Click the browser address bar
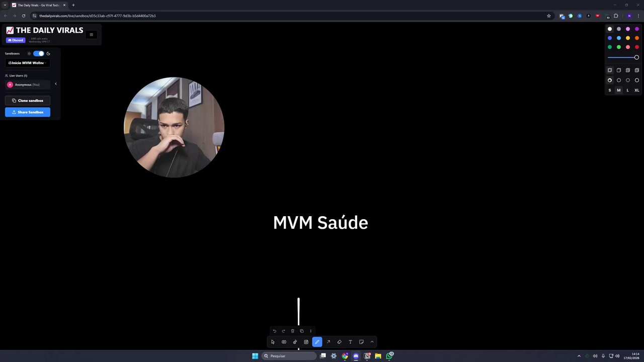The image size is (644, 362). 292,16
